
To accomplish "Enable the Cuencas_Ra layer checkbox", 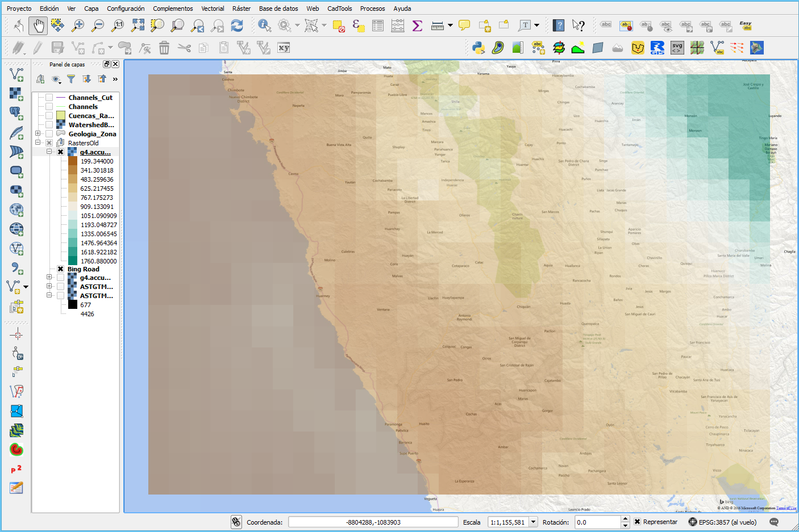I will click(x=49, y=116).
